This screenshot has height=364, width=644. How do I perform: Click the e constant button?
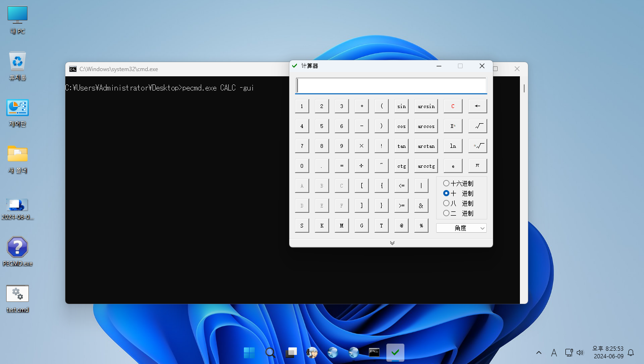pyautogui.click(x=453, y=166)
